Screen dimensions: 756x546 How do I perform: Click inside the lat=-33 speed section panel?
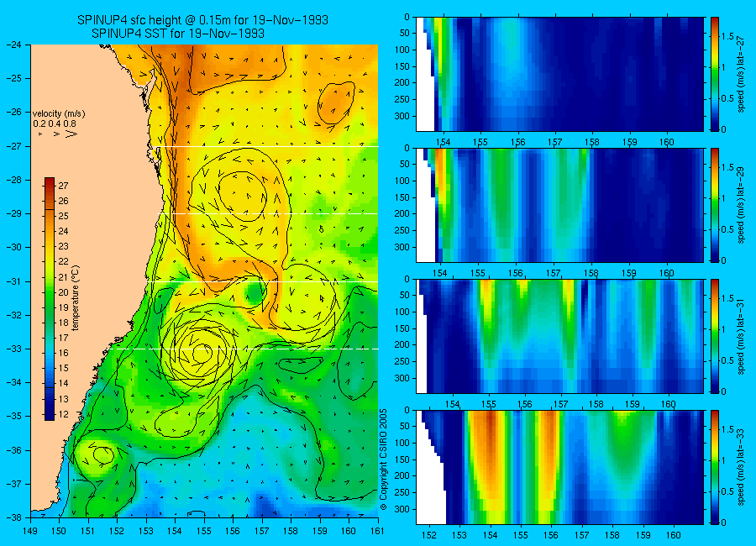point(559,467)
